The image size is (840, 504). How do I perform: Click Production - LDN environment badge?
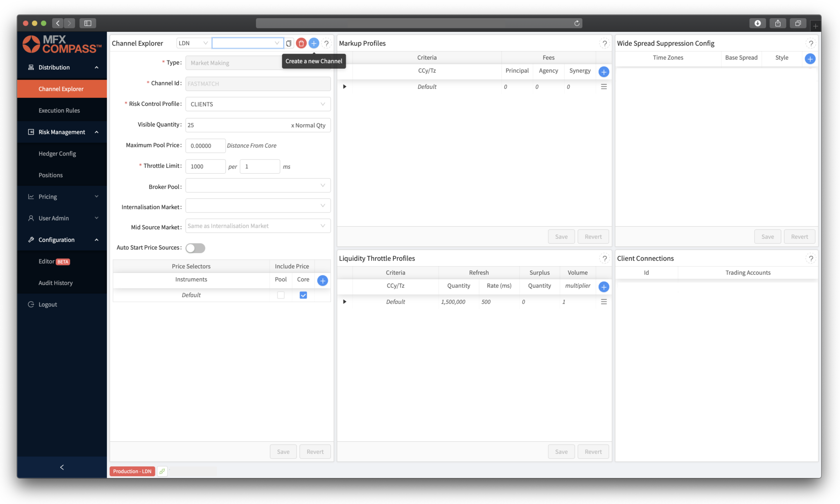coord(132,471)
